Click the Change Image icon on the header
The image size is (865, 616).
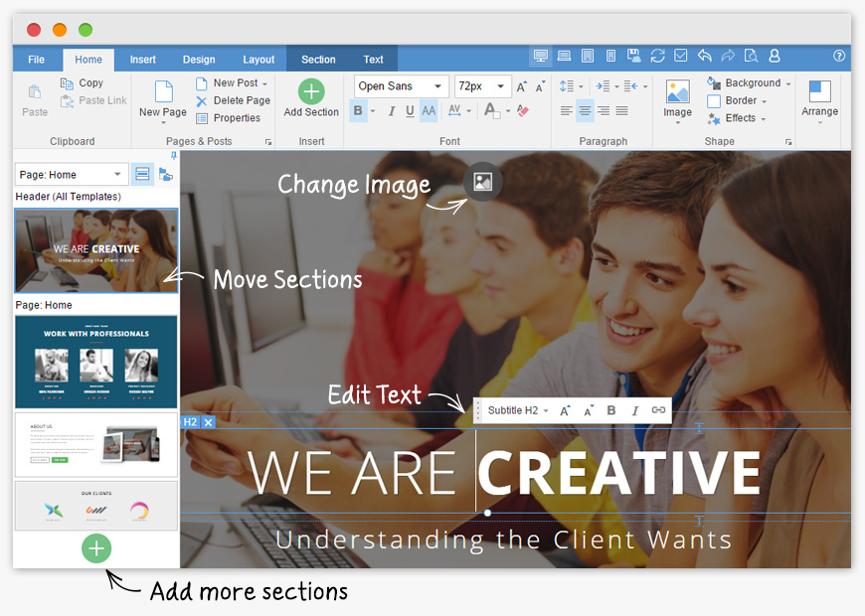[x=482, y=182]
